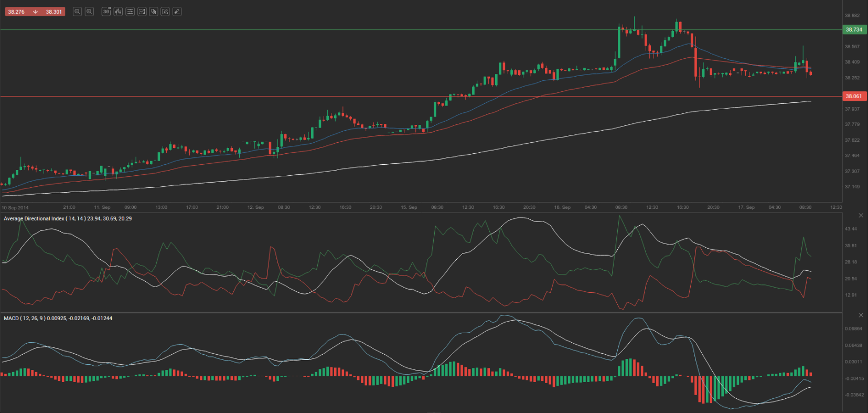Close the MACD indicator panel

click(x=861, y=315)
